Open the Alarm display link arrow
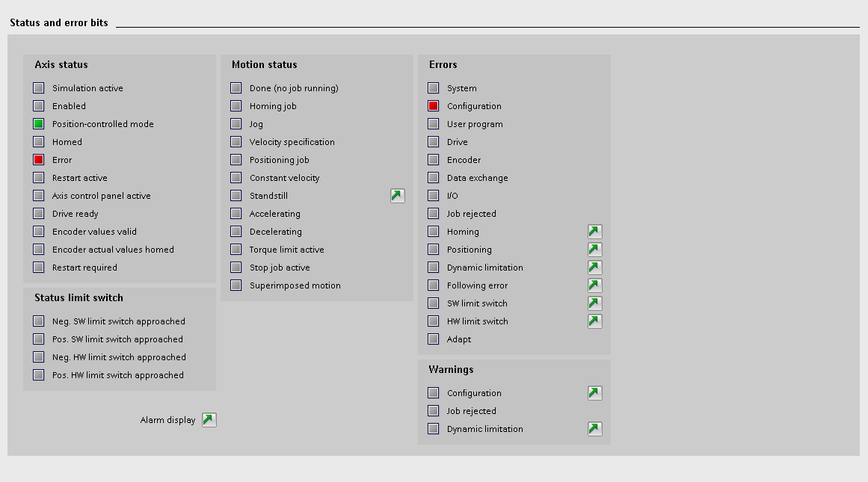This screenshot has width=868, height=482. coord(209,420)
